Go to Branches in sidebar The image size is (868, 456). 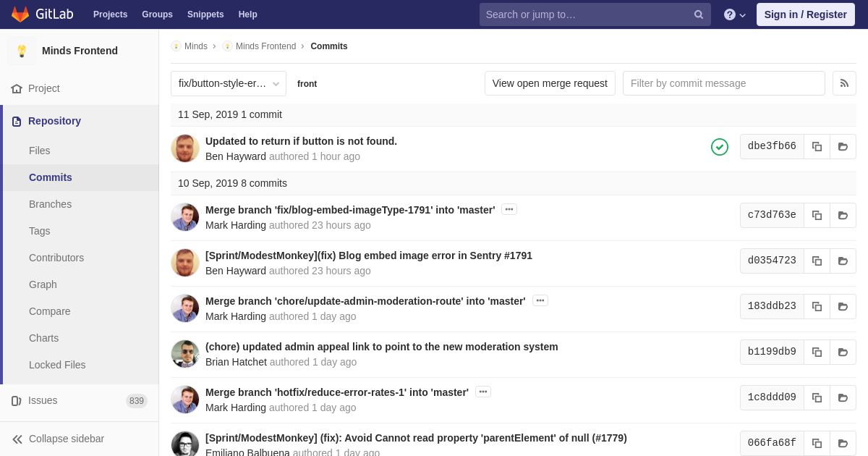50,204
